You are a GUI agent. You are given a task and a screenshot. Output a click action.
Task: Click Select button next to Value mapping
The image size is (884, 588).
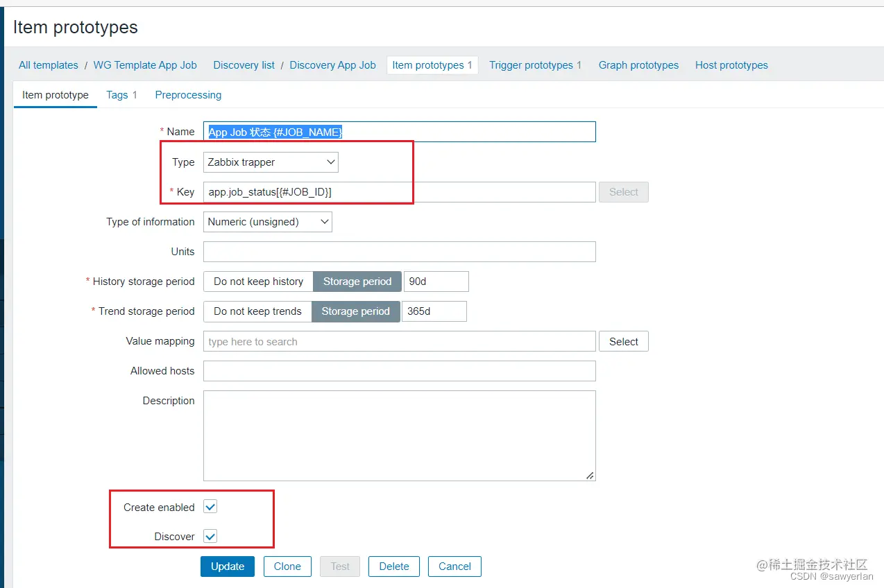coord(624,341)
